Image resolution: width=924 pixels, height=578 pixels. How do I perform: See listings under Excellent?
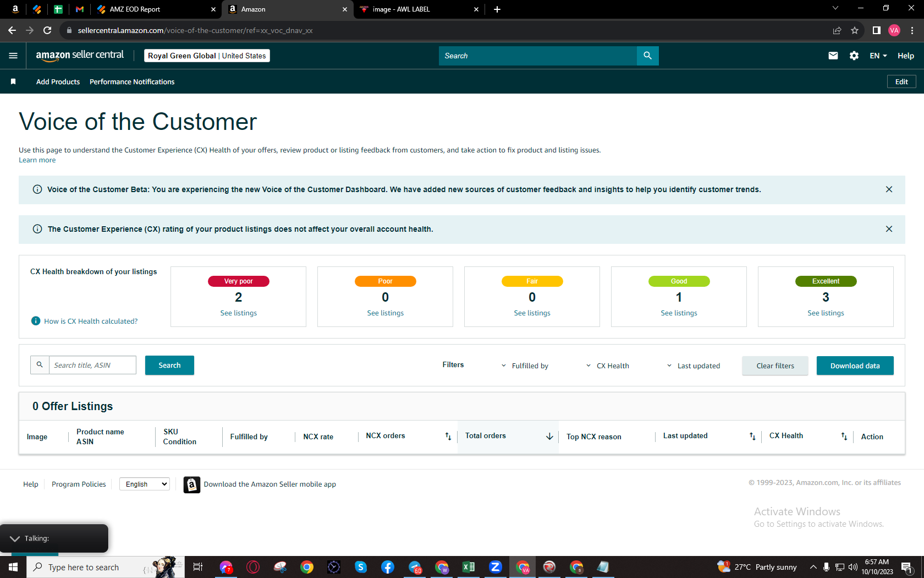[826, 313]
